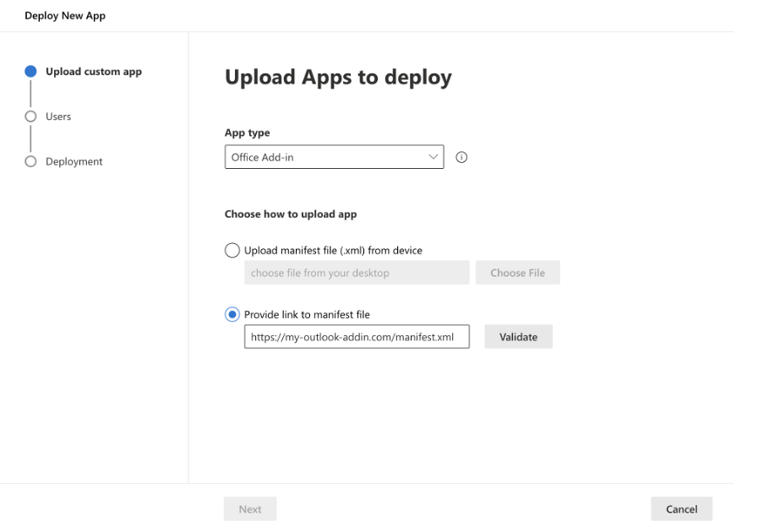Cancel the app deployment
This screenshot has height=532, width=769.
tap(681, 509)
